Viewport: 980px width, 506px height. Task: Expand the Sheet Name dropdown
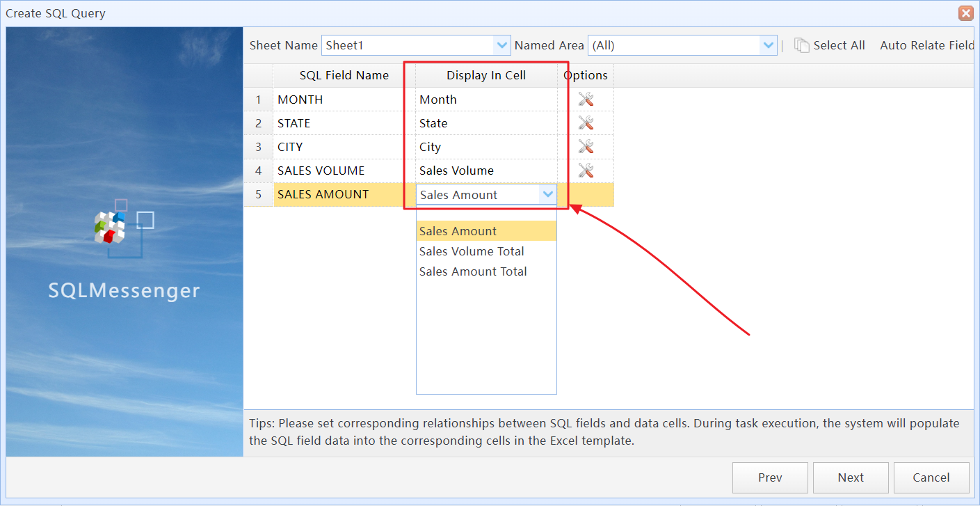point(502,45)
